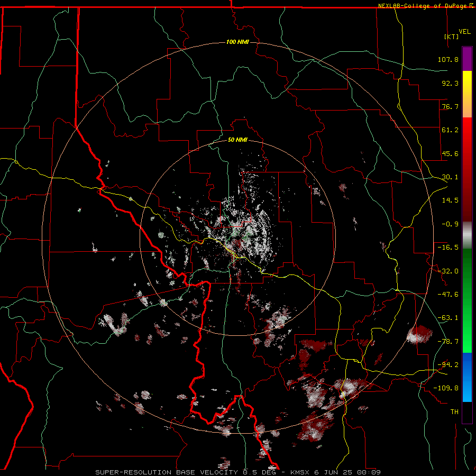The height and width of the screenshot is (476, 476).
Task: Click the -94.2 velocity scale value
Action: click(448, 365)
